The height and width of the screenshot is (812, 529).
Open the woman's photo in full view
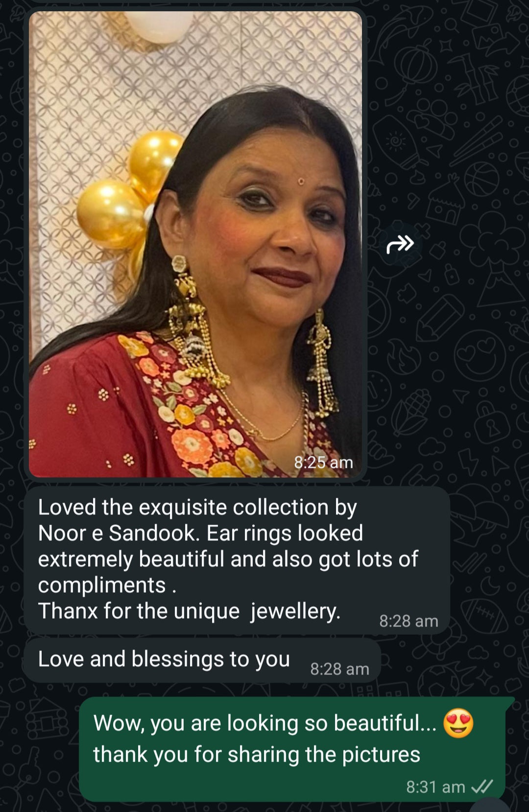(x=195, y=244)
